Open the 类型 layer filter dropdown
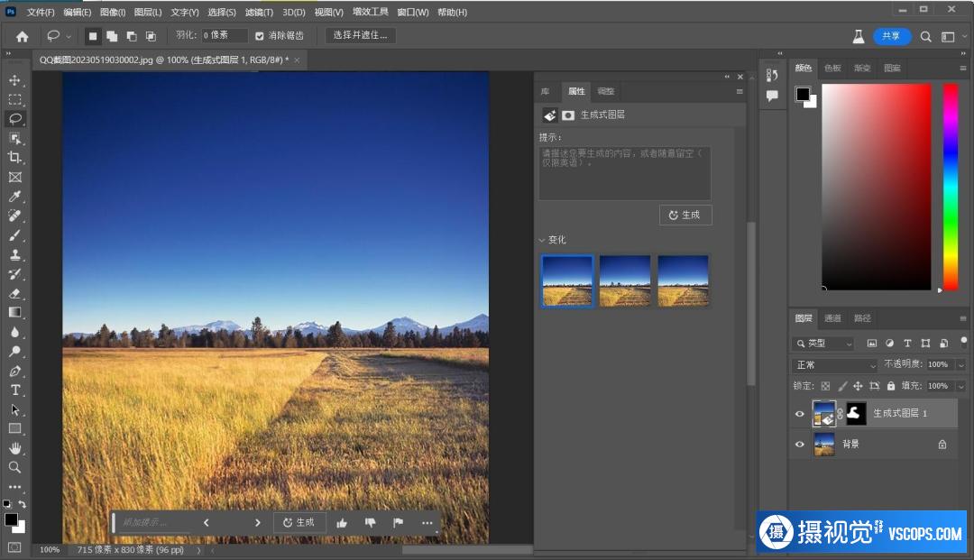 click(x=824, y=344)
